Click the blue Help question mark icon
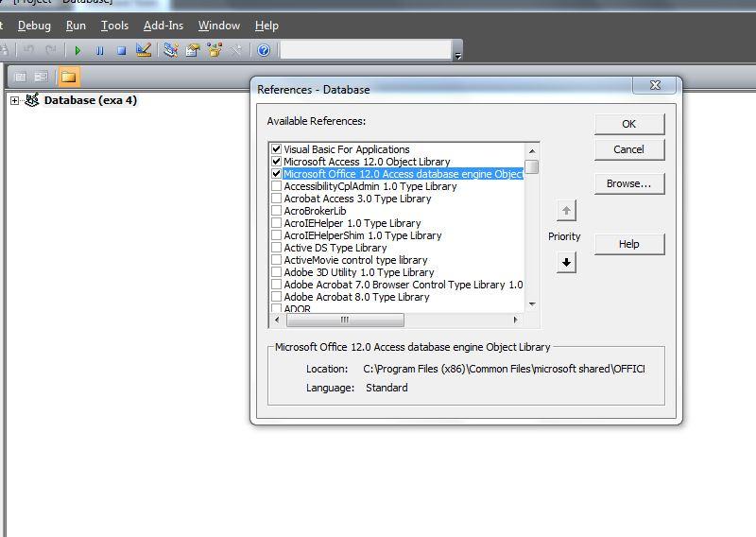This screenshot has width=756, height=537. coord(264,50)
